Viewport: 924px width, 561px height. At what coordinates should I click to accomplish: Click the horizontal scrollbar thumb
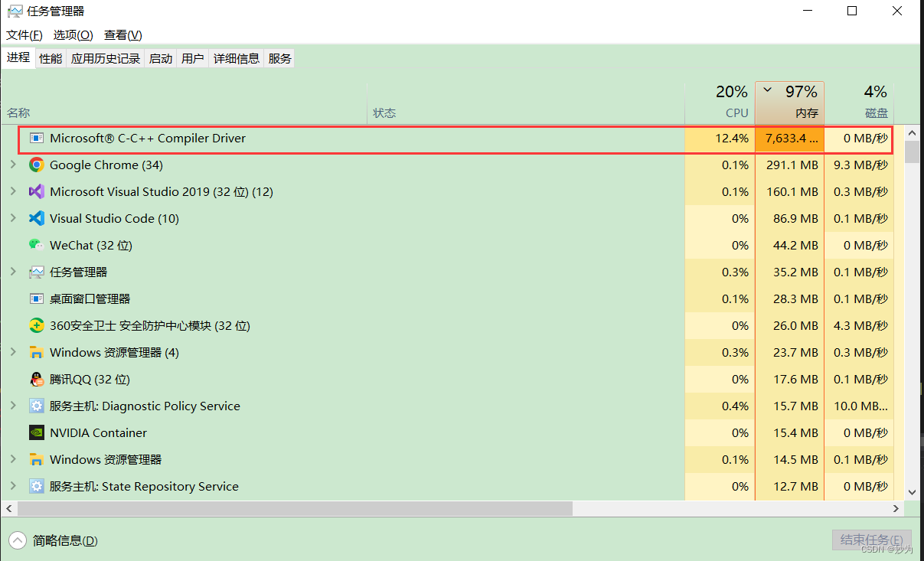pos(295,509)
